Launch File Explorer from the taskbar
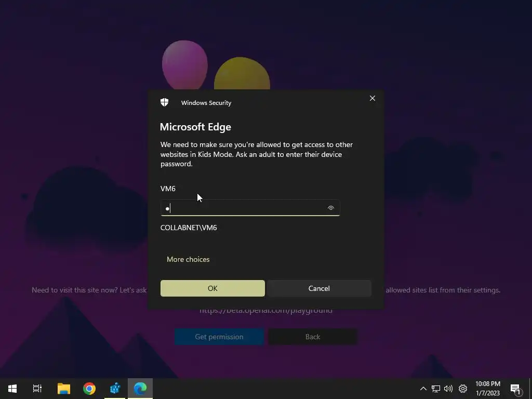Image resolution: width=532 pixels, height=399 pixels. pyautogui.click(x=63, y=389)
